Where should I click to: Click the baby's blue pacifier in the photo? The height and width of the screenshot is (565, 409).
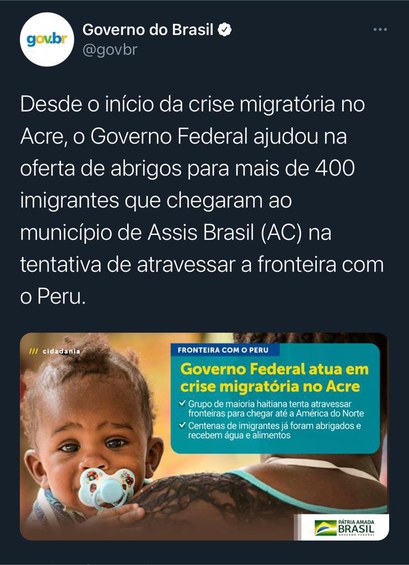coord(107,488)
